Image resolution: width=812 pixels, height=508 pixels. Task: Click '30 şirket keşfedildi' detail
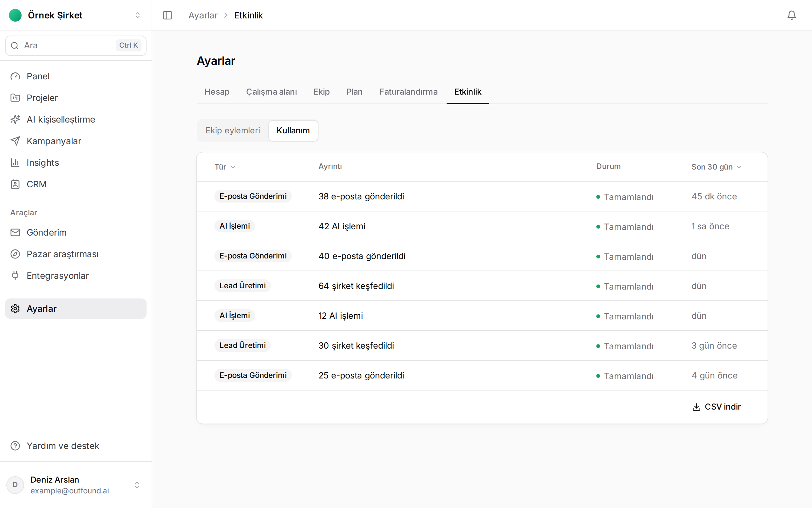356,345
